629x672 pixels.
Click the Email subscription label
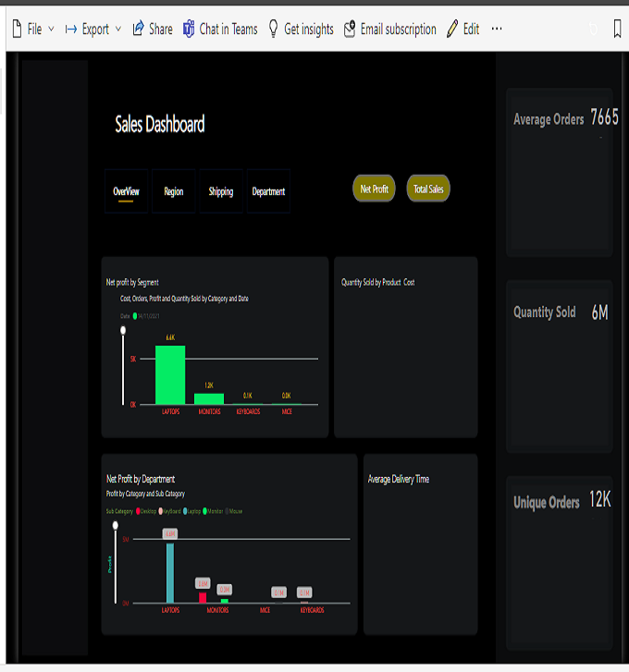[399, 30]
